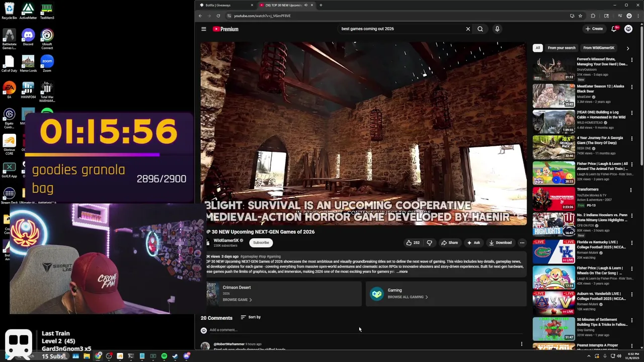This screenshot has height=362, width=644.
Task: Select From WildGamerSK chip
Action: (599, 48)
